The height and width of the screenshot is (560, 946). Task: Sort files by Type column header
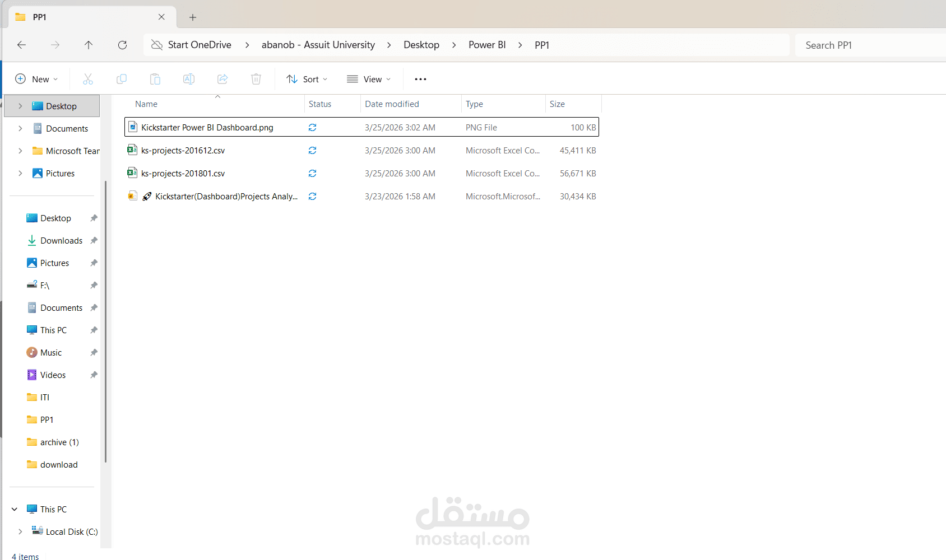(x=474, y=104)
